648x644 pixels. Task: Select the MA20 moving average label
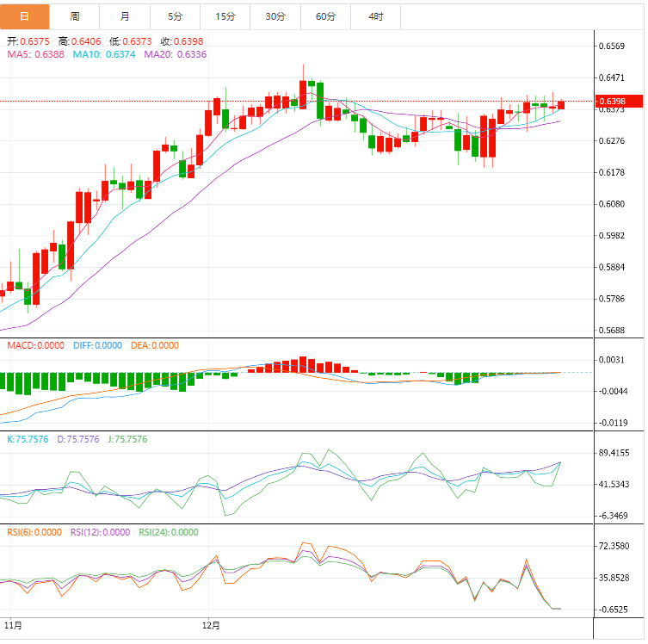pyautogui.click(x=176, y=54)
